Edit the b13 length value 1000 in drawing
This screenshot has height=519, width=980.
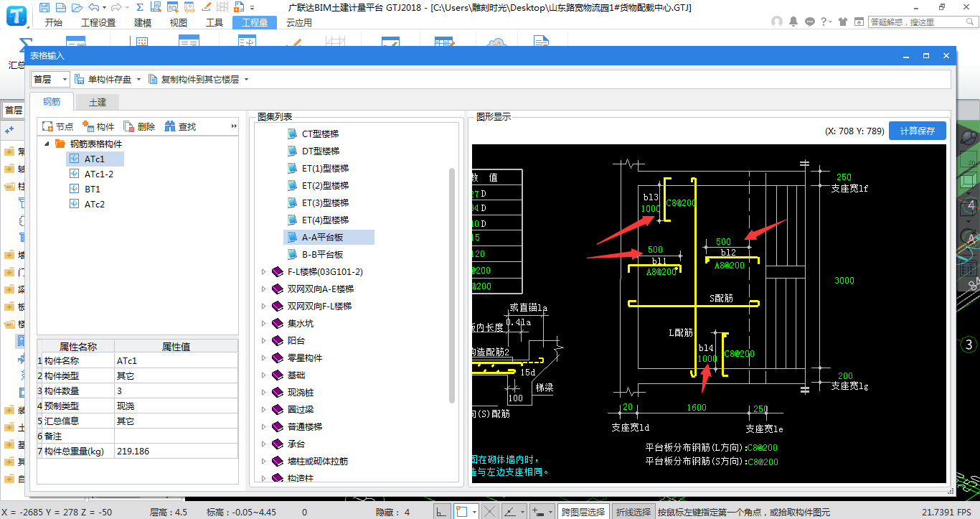[651, 209]
